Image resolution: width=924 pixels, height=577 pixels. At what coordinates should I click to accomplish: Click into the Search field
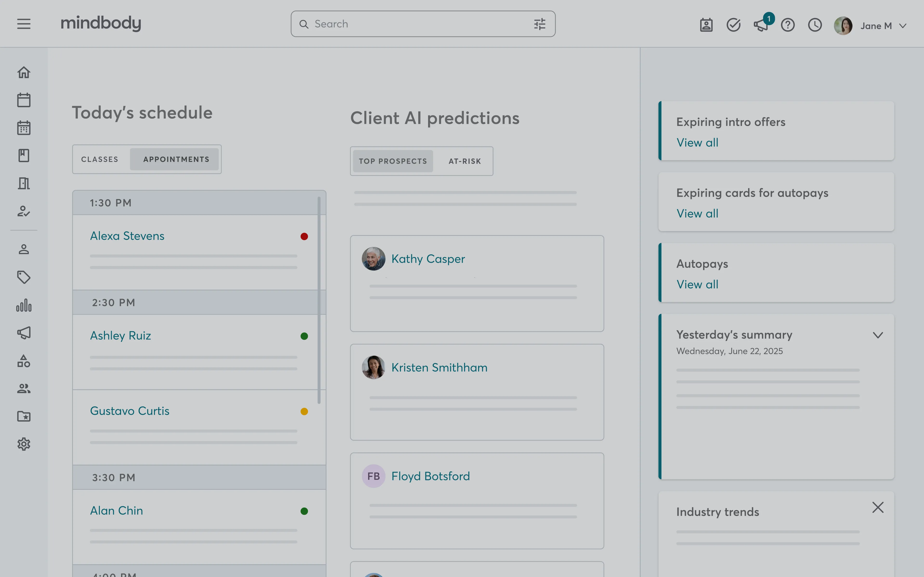click(x=420, y=24)
